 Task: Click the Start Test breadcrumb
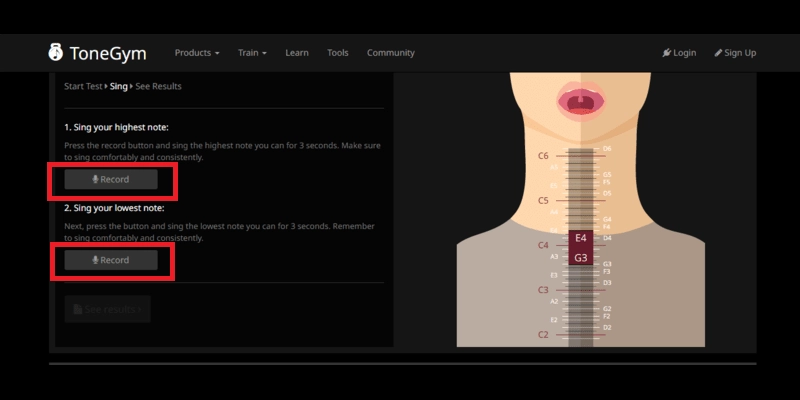pos(83,87)
